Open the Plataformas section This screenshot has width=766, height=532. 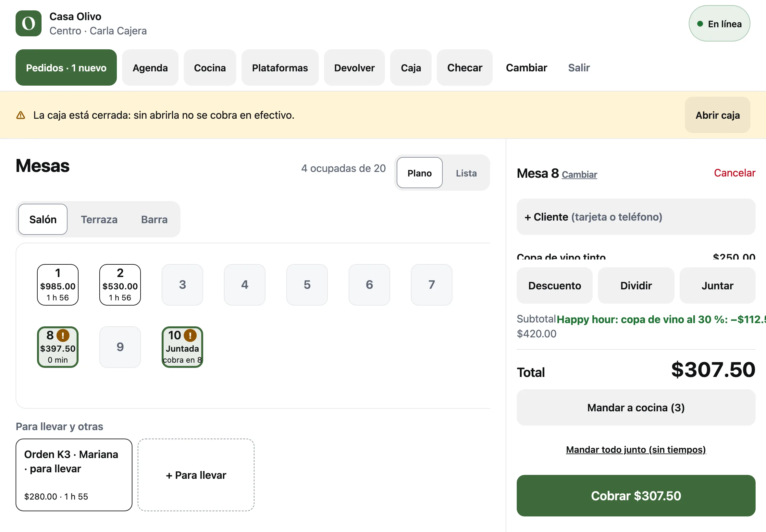coord(280,68)
